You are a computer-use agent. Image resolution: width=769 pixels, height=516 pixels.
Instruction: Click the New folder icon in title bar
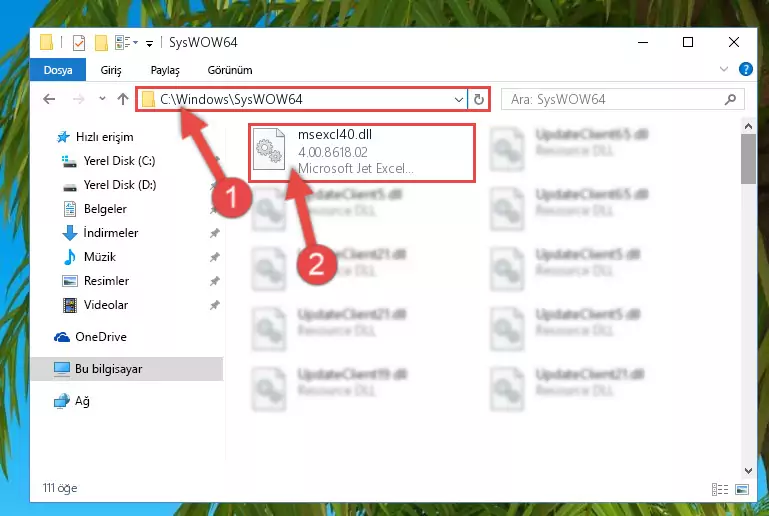(x=101, y=43)
